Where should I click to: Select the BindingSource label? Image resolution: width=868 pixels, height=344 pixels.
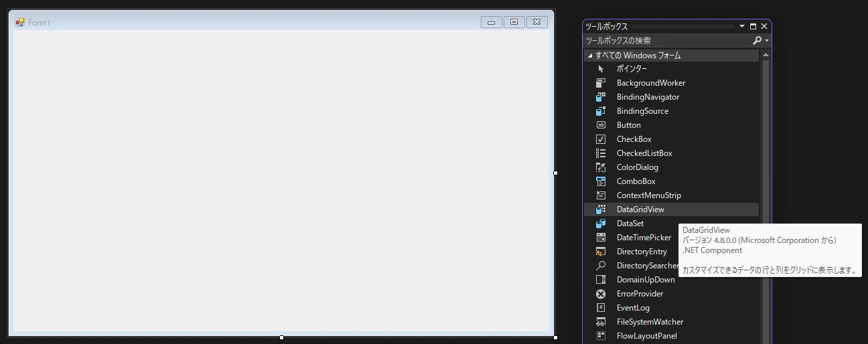(642, 111)
